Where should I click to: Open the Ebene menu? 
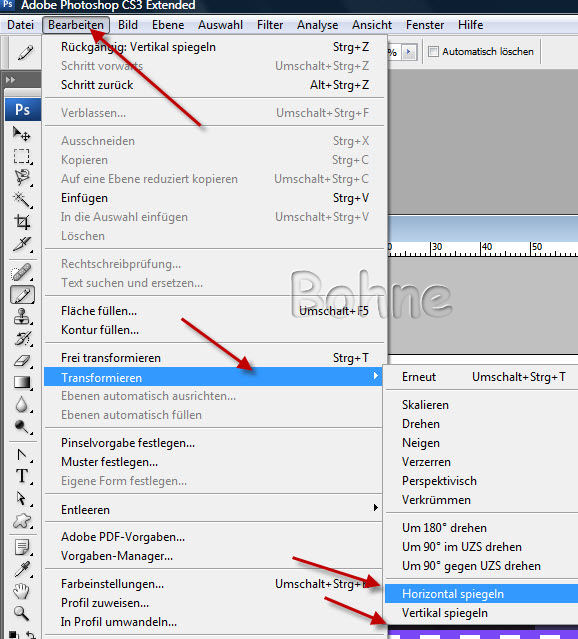[168, 25]
